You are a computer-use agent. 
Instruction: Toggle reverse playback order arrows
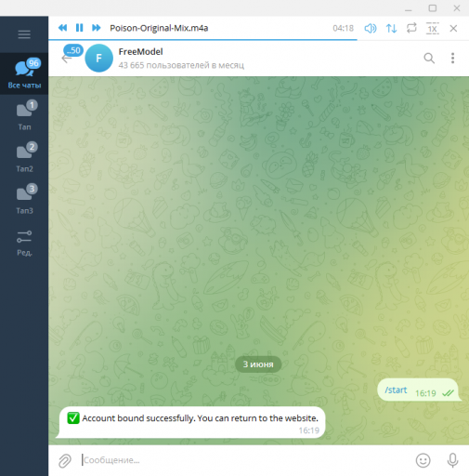[391, 29]
